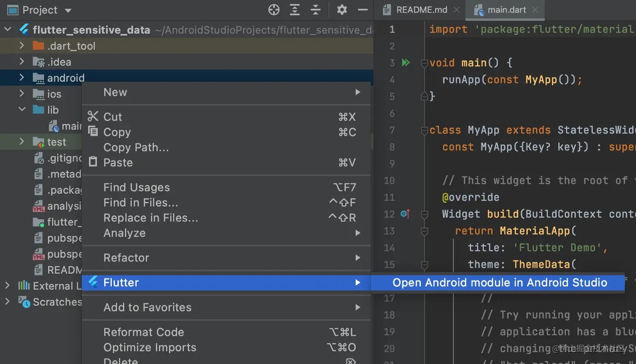Expand the .idea folder arrow

pyautogui.click(x=22, y=62)
